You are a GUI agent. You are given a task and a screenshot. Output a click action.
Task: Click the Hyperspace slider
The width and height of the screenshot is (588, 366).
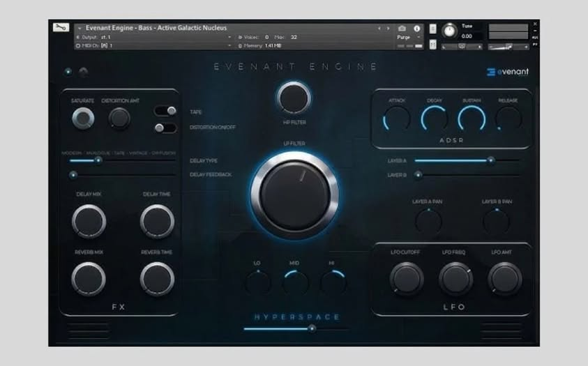(293, 328)
